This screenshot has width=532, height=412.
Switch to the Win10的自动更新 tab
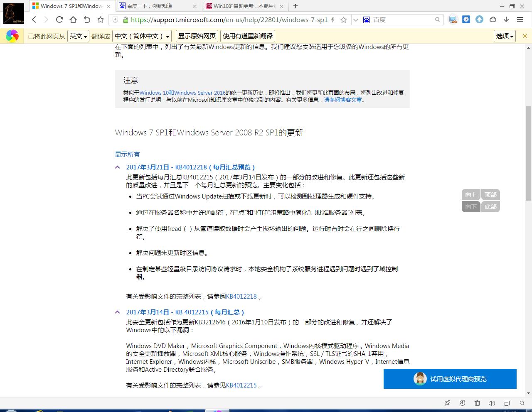click(x=244, y=6)
